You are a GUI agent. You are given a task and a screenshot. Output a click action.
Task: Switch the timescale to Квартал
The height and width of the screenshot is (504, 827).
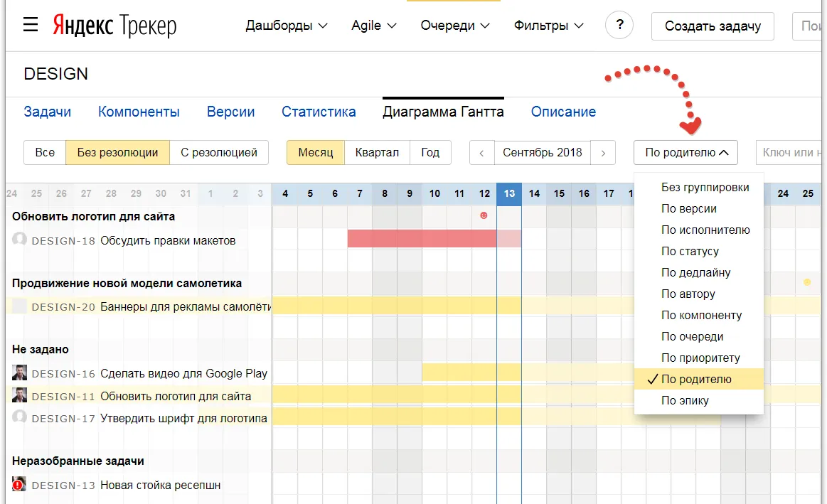tap(377, 152)
